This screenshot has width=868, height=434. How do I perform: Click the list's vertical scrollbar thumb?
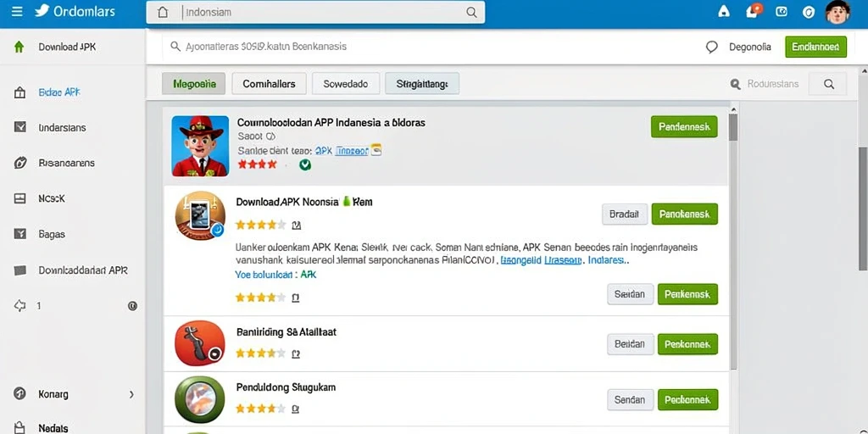(x=733, y=127)
